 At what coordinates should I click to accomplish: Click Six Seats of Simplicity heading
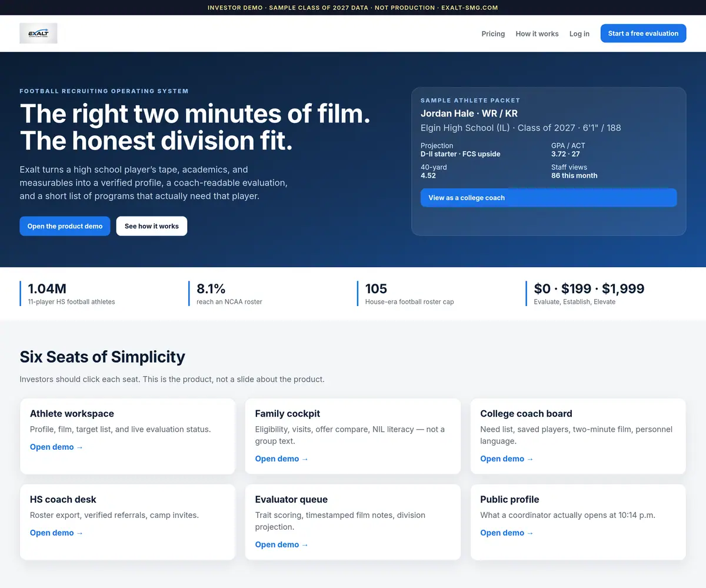click(x=102, y=357)
